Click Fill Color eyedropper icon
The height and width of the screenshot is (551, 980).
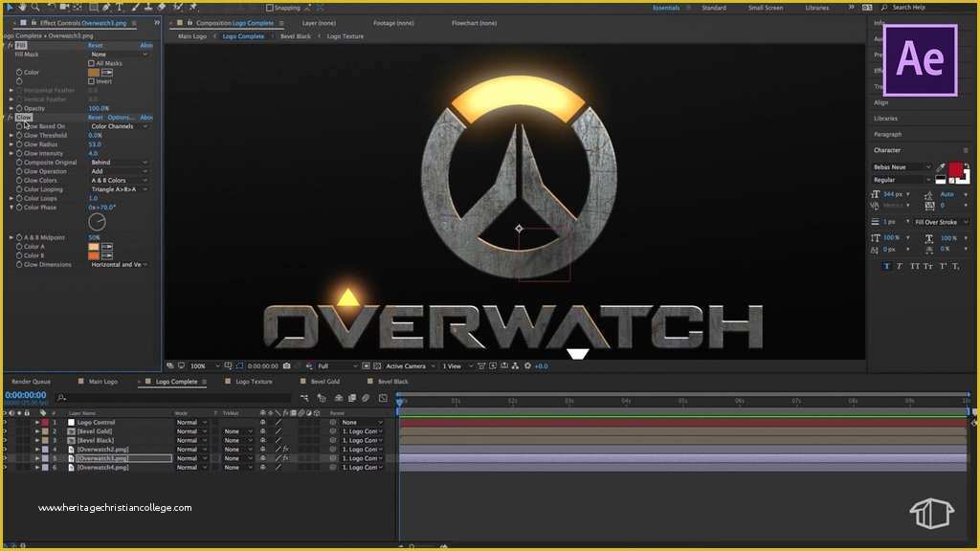point(107,73)
